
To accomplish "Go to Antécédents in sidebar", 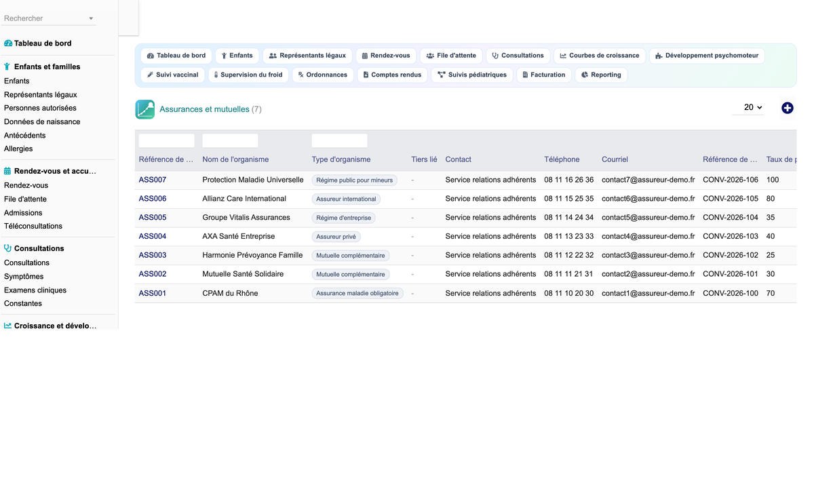I will (25, 135).
